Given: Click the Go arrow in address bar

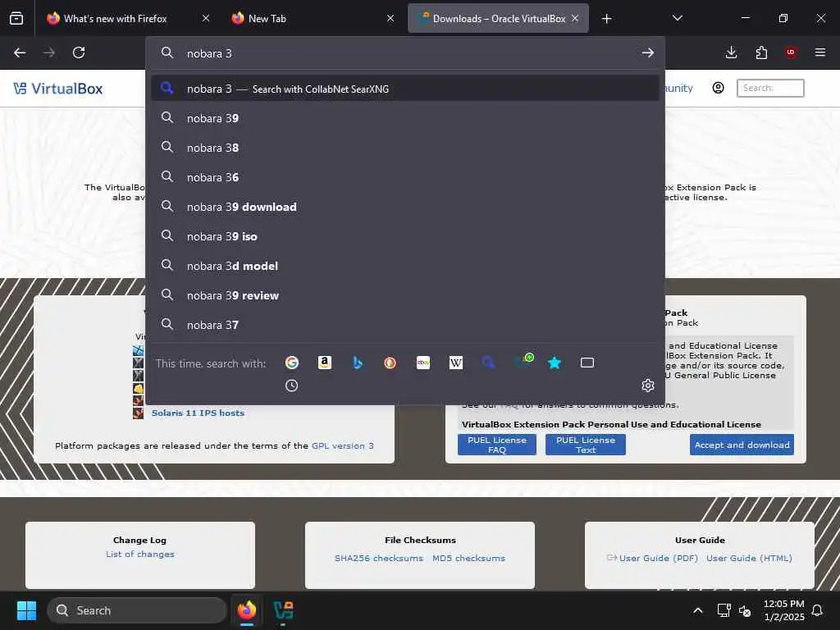Looking at the screenshot, I should [648, 52].
